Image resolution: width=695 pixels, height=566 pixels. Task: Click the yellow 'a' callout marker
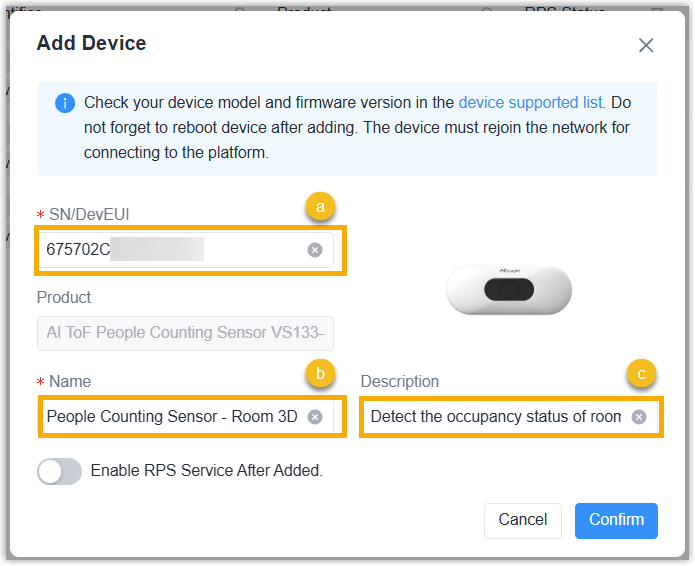point(320,207)
